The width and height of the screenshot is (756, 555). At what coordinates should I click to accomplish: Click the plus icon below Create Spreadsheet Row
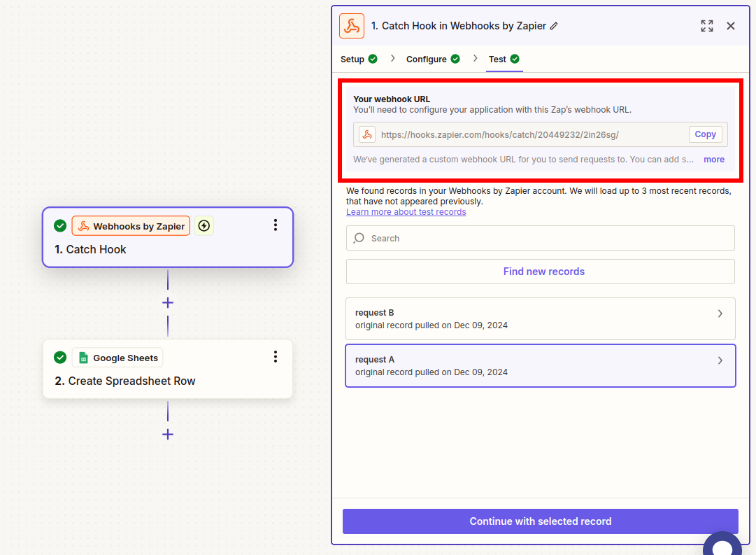pos(167,434)
